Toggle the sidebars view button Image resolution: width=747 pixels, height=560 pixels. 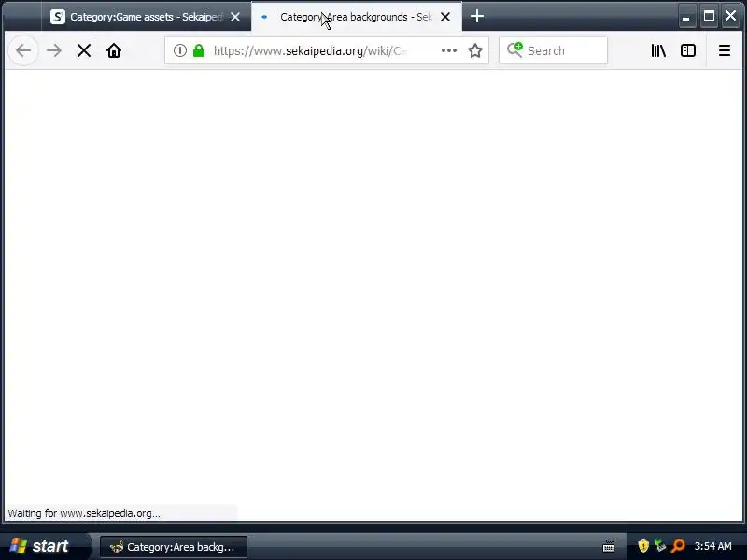[688, 50]
